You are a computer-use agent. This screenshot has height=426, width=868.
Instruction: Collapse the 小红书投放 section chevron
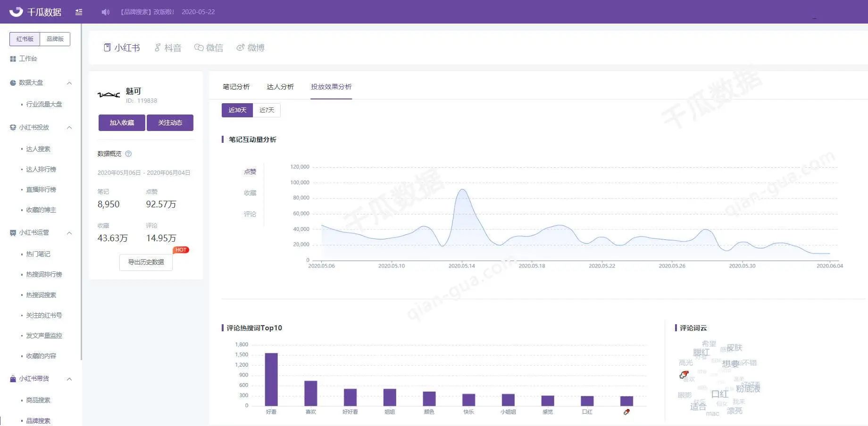(x=69, y=128)
